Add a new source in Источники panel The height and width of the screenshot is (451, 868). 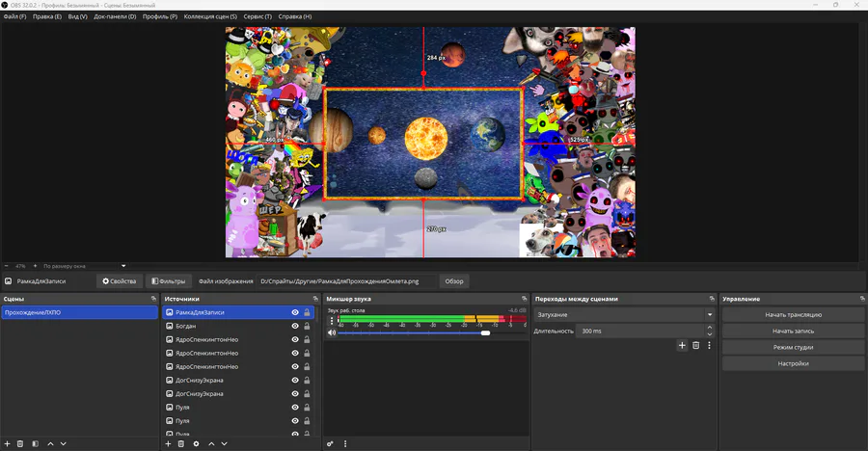[168, 444]
